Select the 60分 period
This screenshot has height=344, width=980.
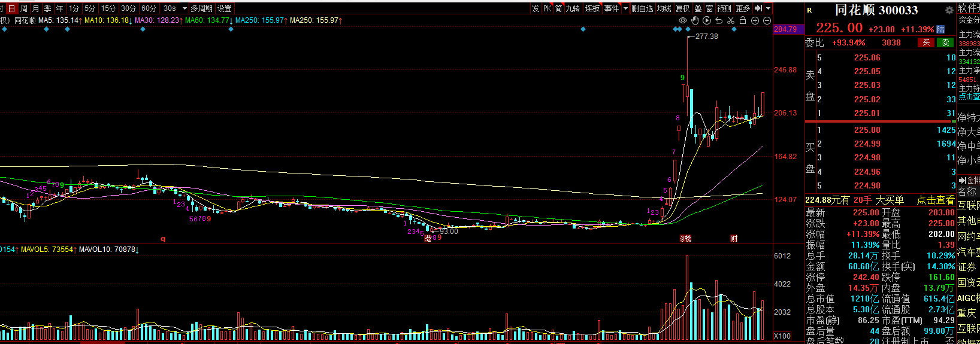[x=149, y=8]
